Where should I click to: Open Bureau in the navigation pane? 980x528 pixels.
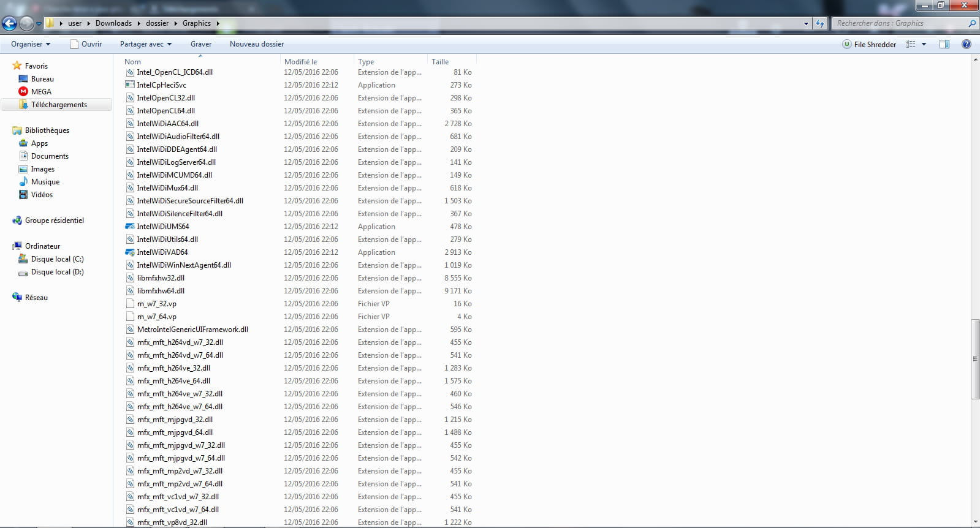[x=42, y=78]
